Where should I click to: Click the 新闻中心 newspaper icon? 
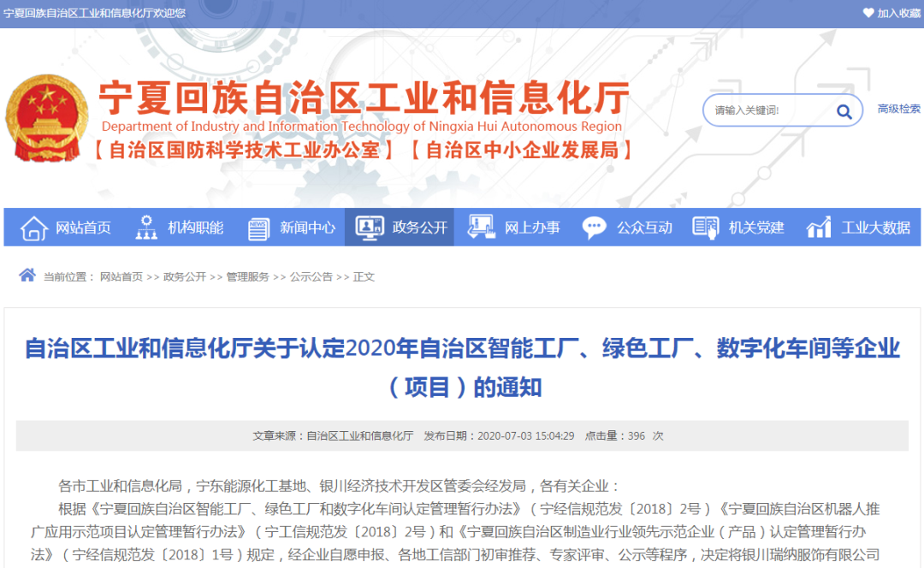click(258, 227)
